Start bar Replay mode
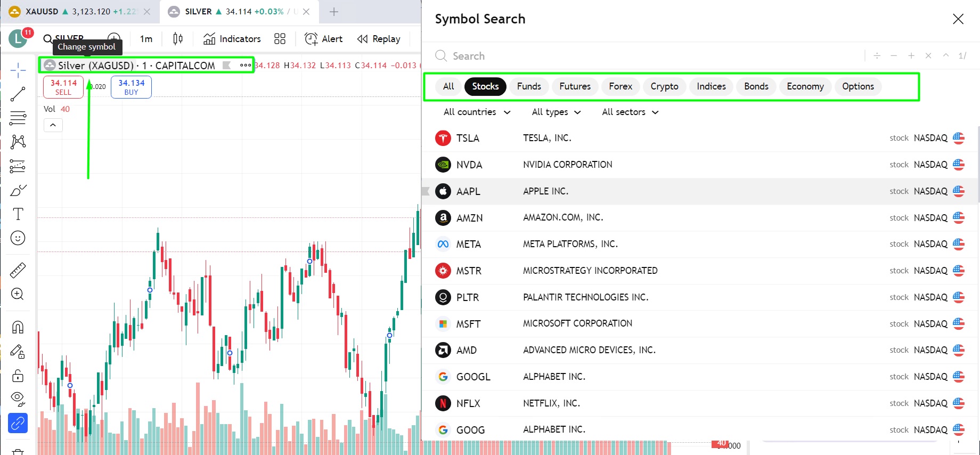Viewport: 980px width, 455px height. point(379,39)
